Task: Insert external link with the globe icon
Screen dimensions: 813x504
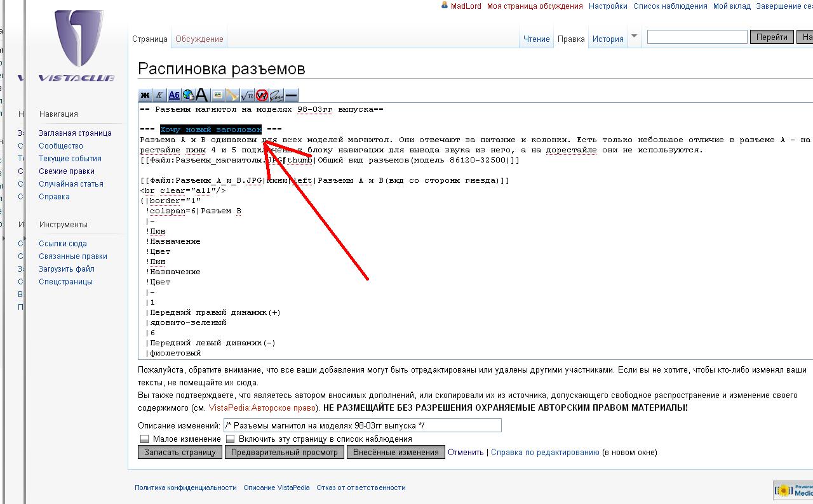Action: click(x=189, y=95)
